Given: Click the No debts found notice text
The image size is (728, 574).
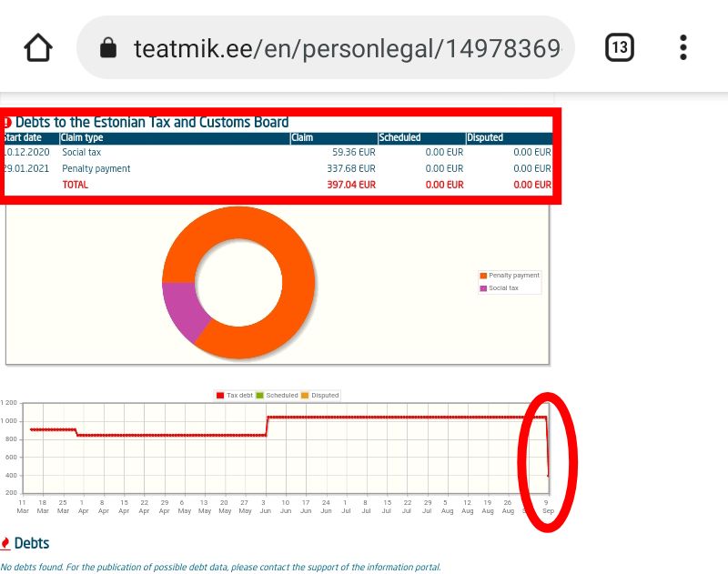Looking at the screenshot, I should coord(220,567).
